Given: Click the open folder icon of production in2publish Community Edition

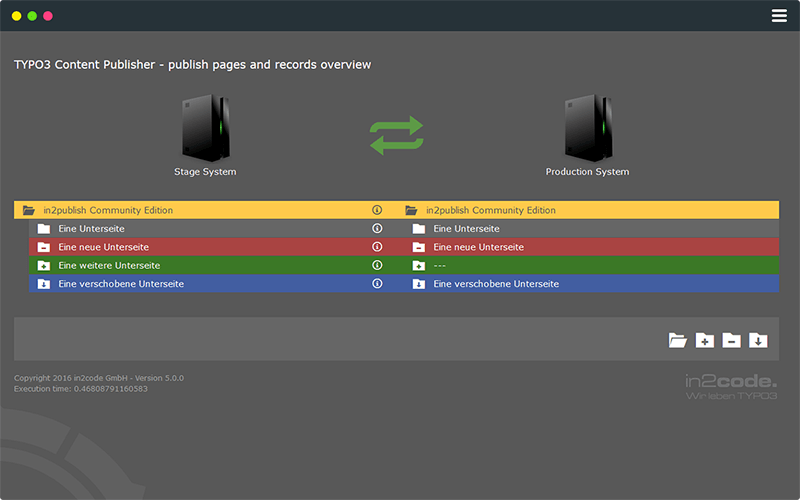Looking at the screenshot, I should 411,210.
